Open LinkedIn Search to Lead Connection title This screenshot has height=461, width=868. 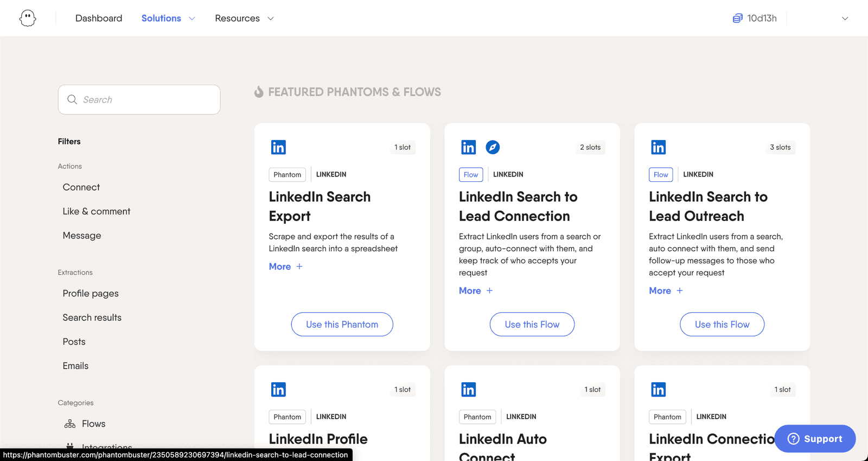pos(518,206)
